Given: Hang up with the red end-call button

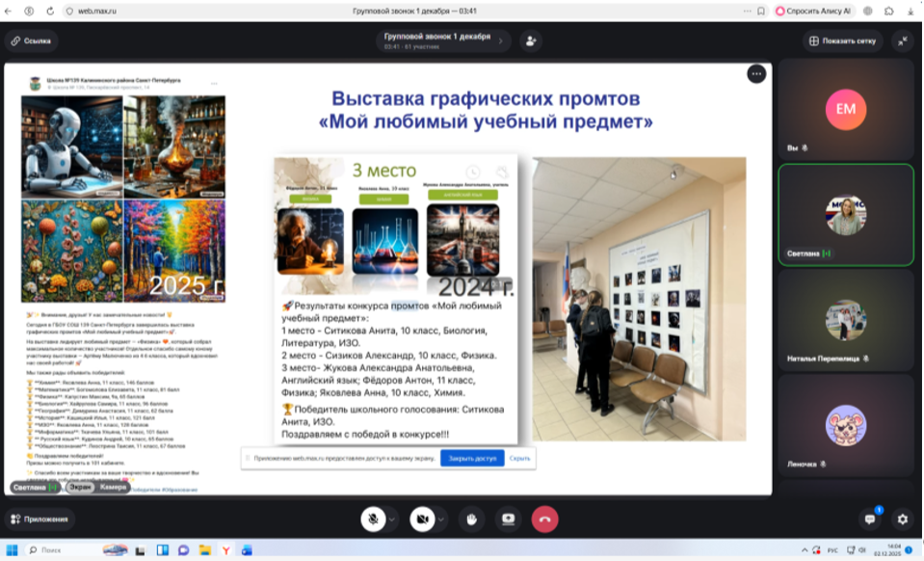Looking at the screenshot, I should (x=545, y=520).
